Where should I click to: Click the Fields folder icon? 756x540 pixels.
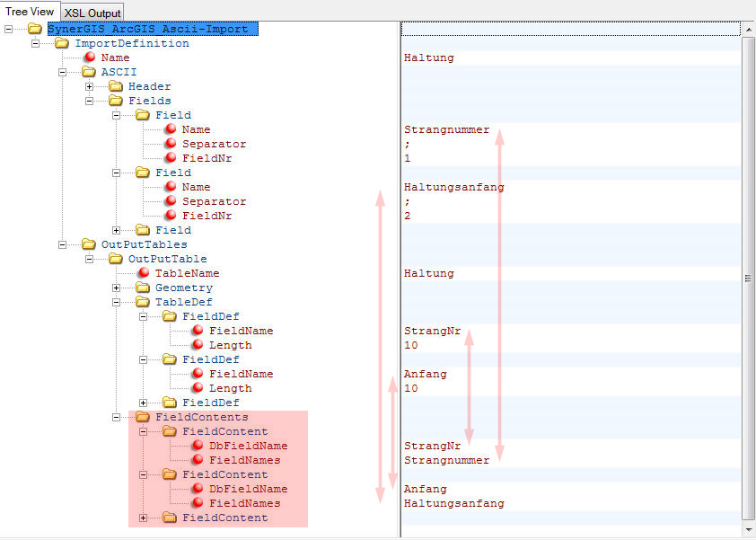pos(116,101)
